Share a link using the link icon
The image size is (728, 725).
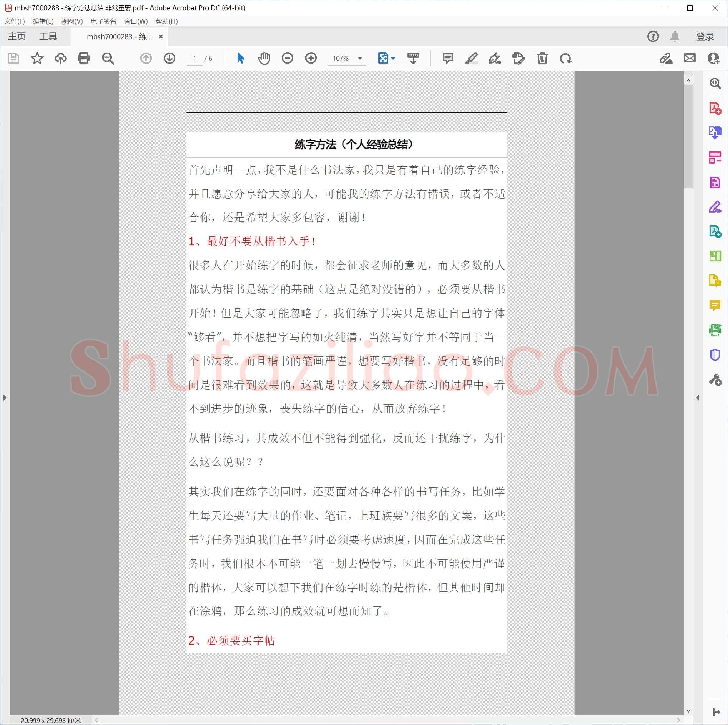point(666,59)
